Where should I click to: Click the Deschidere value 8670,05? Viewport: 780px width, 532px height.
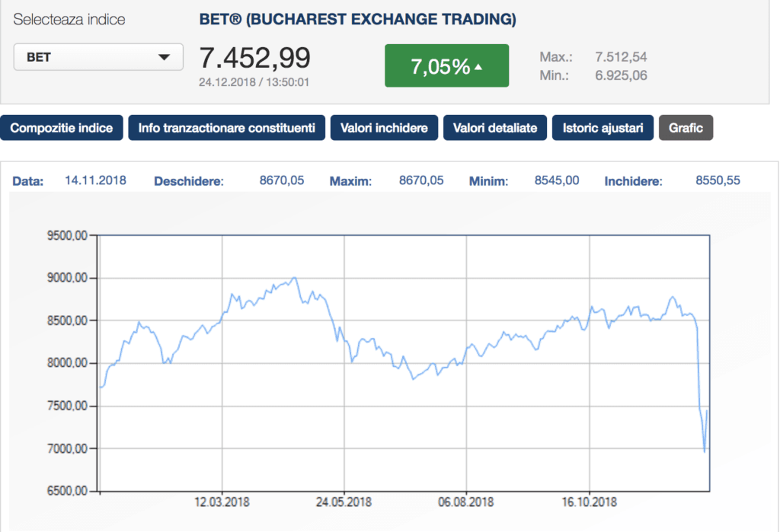click(282, 180)
